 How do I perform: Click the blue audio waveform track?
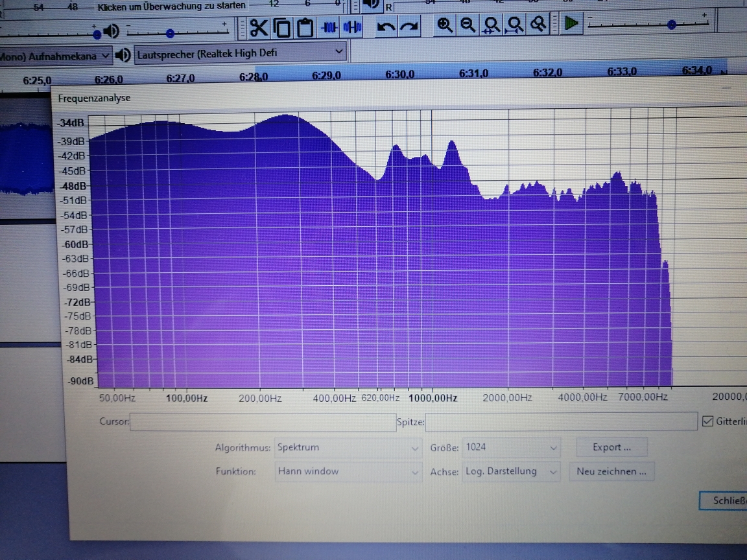click(27, 159)
